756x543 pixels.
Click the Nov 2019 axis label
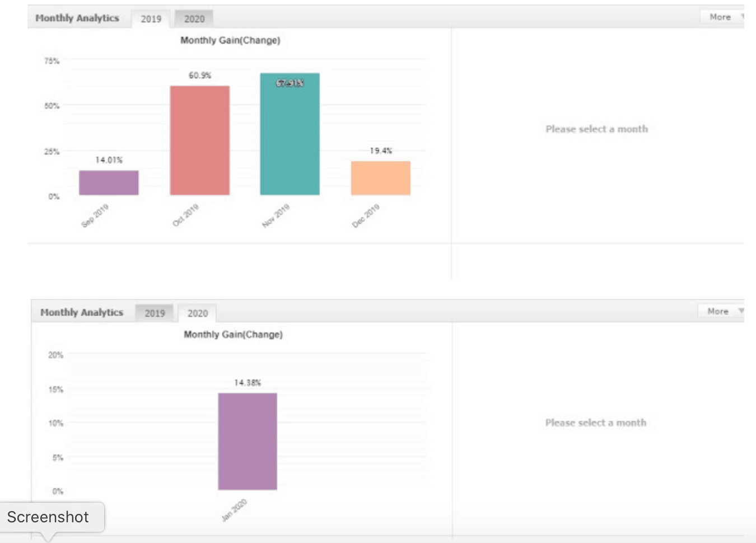(276, 216)
